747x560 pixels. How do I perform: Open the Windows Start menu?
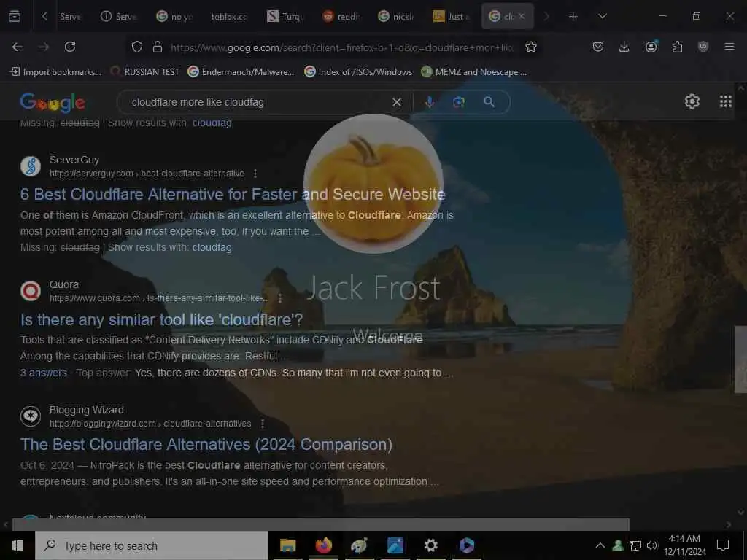(x=18, y=545)
